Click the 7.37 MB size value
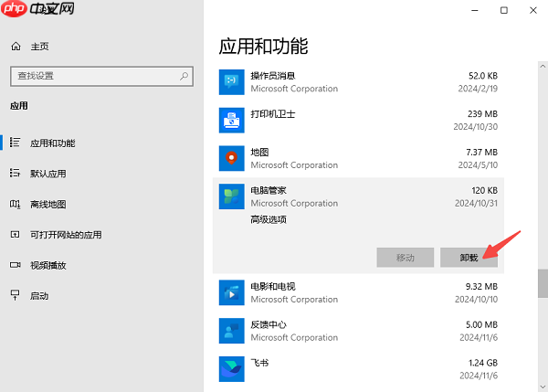 coord(481,152)
